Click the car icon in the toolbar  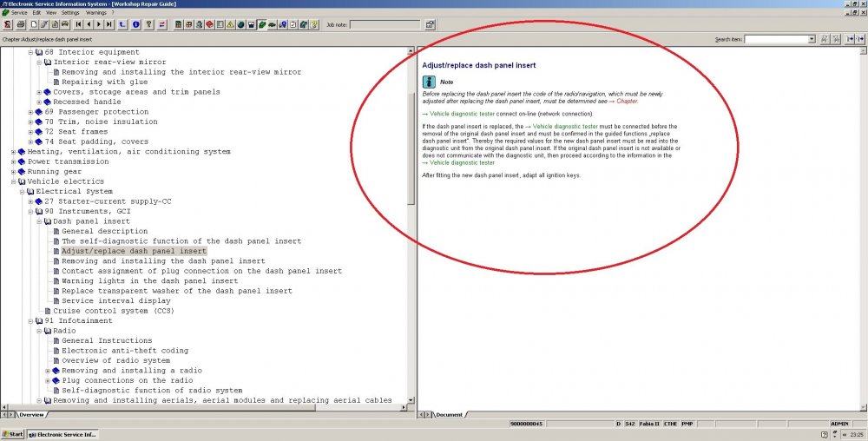65,24
